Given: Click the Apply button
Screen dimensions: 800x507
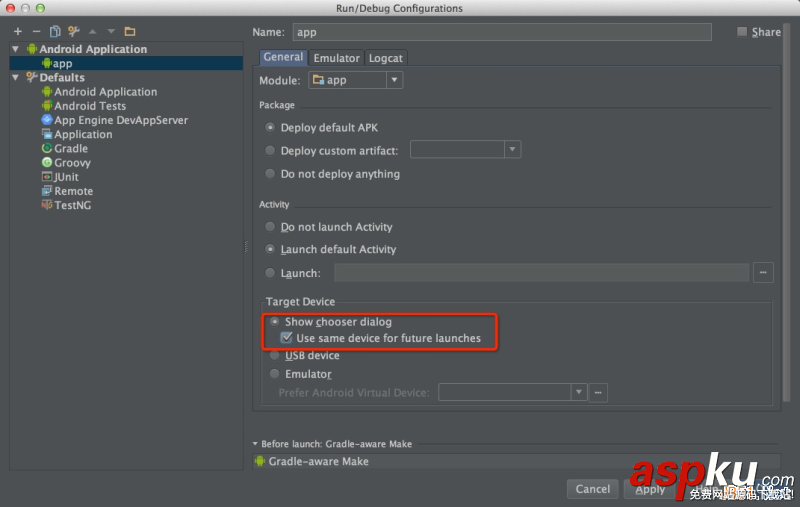Looking at the screenshot, I should pos(650,489).
